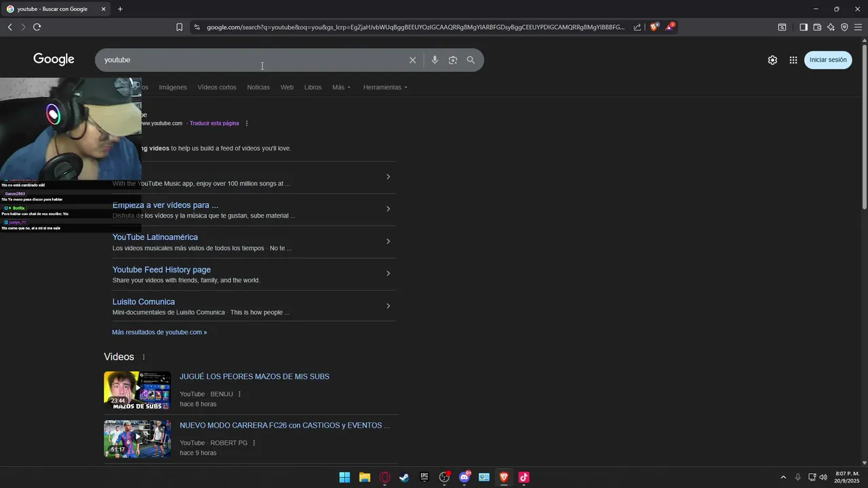Open File Explorer from the taskbar
The height and width of the screenshot is (488, 868).
[x=364, y=477]
